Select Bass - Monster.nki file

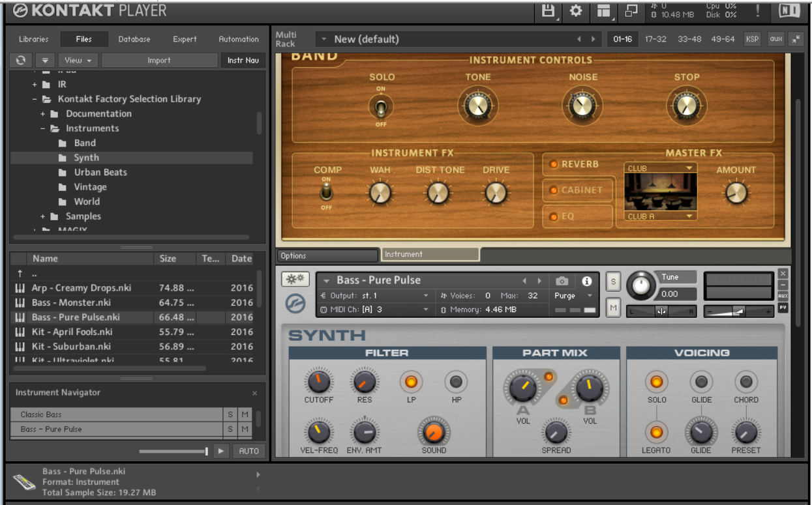pyautogui.click(x=72, y=302)
